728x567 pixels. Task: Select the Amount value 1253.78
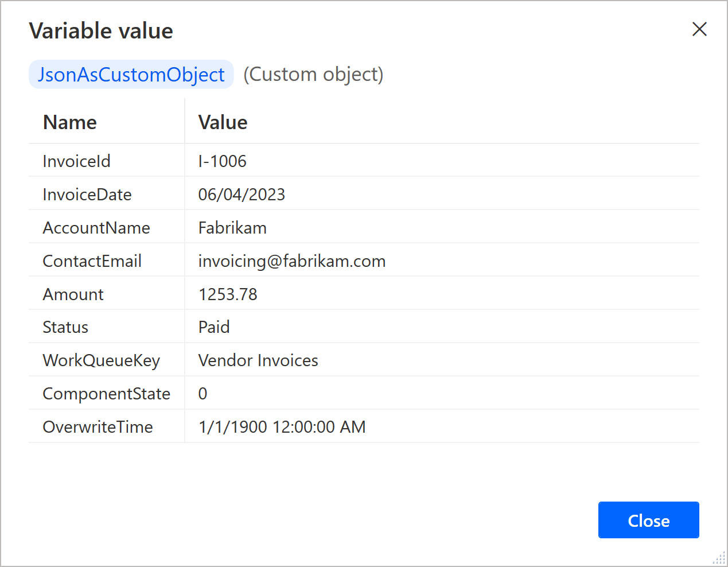point(228,294)
